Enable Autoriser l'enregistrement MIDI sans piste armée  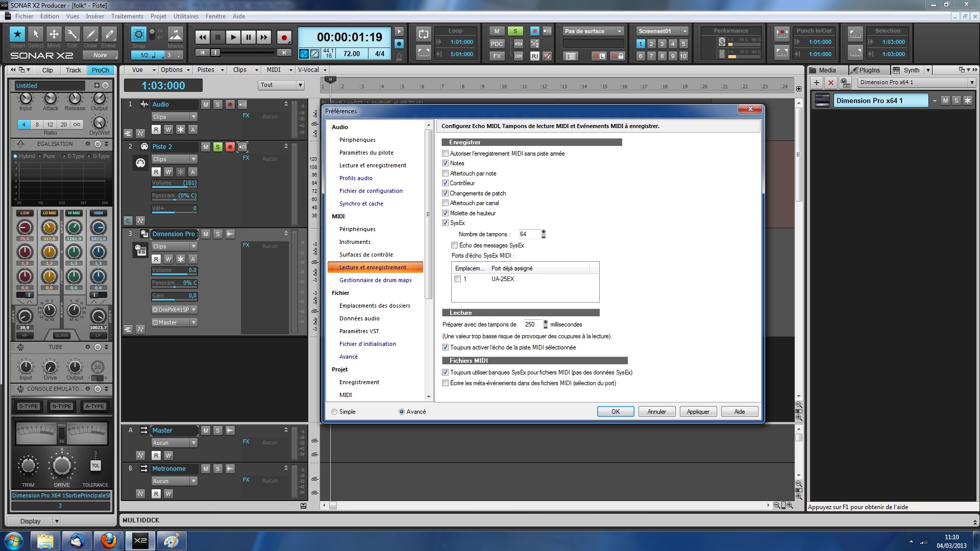click(x=446, y=154)
